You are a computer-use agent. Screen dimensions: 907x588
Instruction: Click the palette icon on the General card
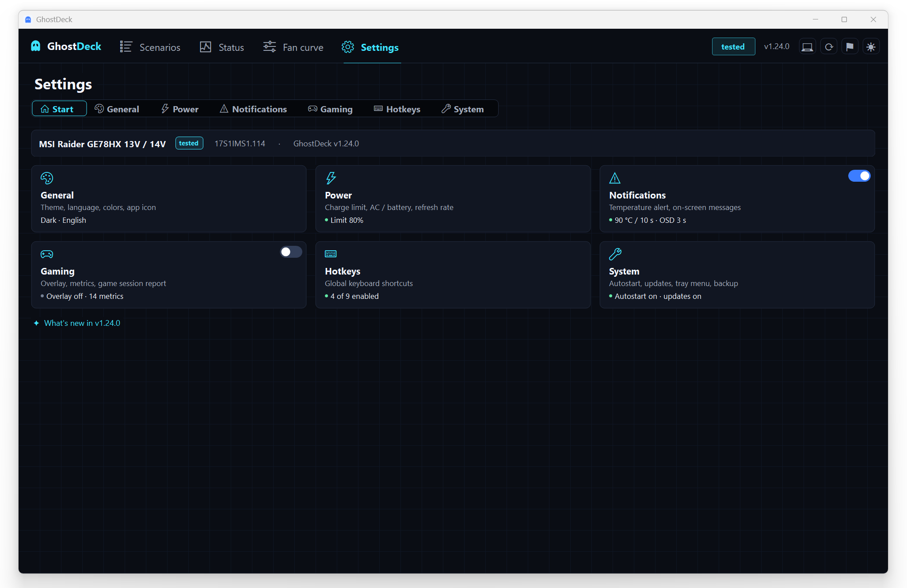point(47,178)
